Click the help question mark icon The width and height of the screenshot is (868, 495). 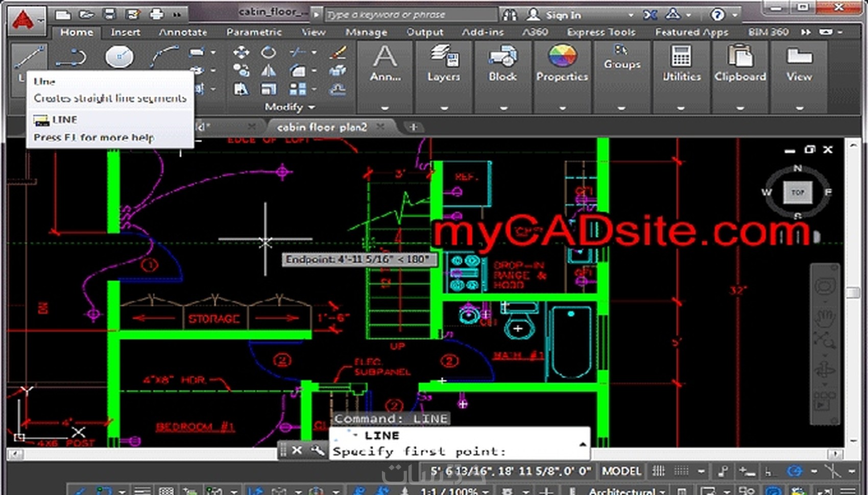(717, 15)
